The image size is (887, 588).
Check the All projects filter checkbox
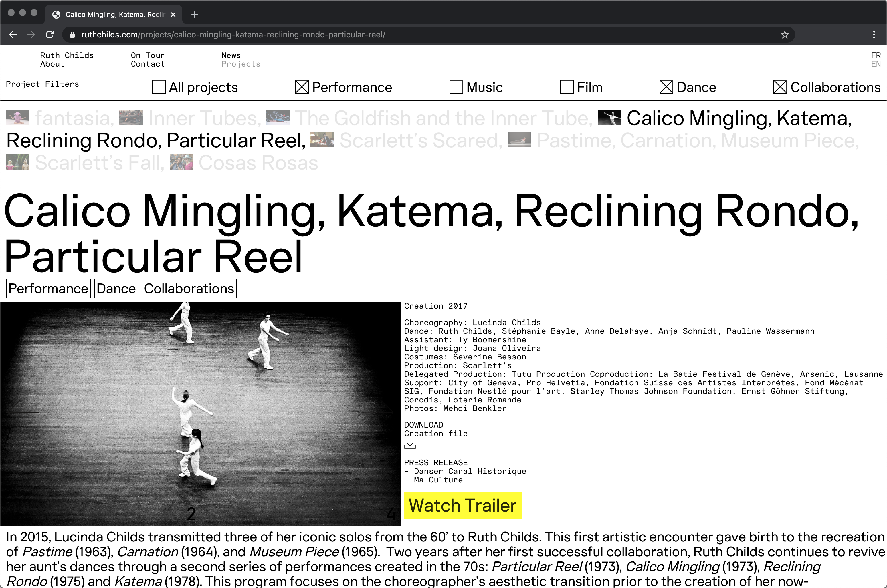pos(159,87)
